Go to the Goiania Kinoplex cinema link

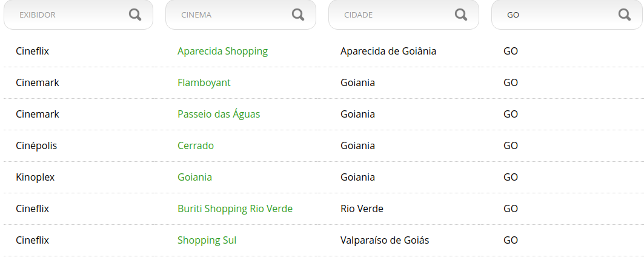pyautogui.click(x=194, y=178)
